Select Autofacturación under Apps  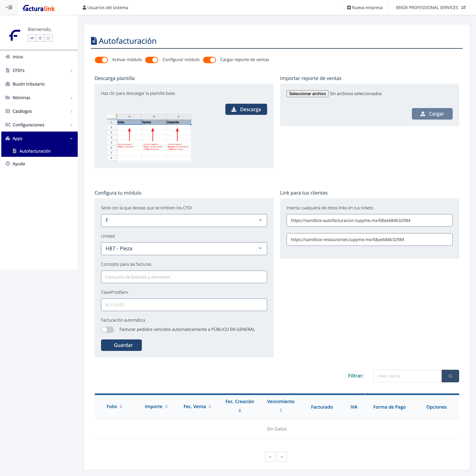(35, 151)
